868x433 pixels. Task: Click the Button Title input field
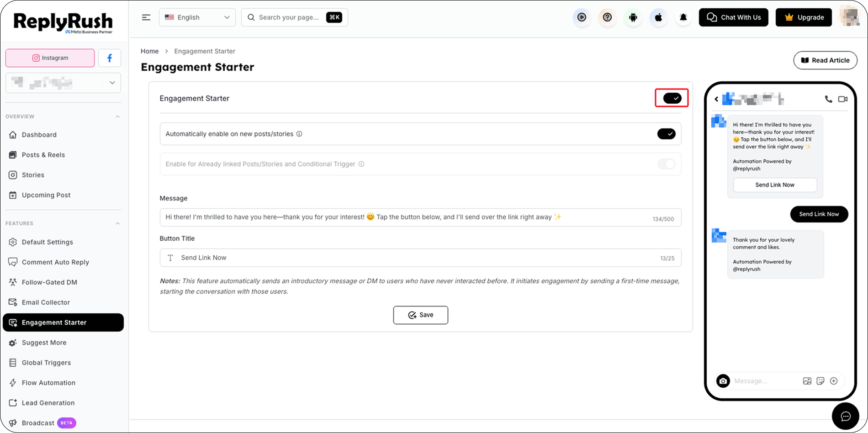(420, 258)
